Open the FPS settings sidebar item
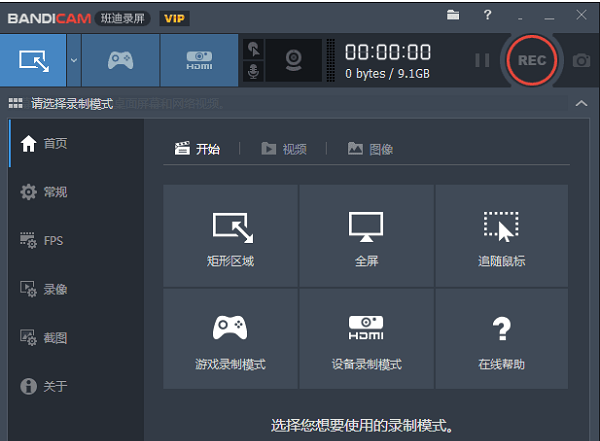Viewport: 600px width, 441px height. pos(77,240)
